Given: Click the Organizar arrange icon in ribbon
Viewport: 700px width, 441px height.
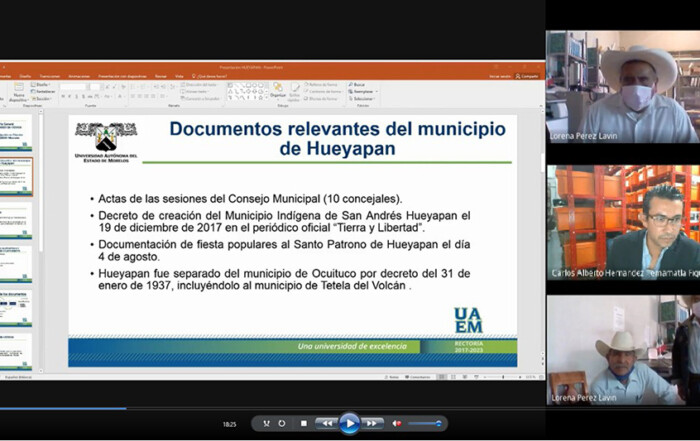Looking at the screenshot, I should click(x=278, y=91).
